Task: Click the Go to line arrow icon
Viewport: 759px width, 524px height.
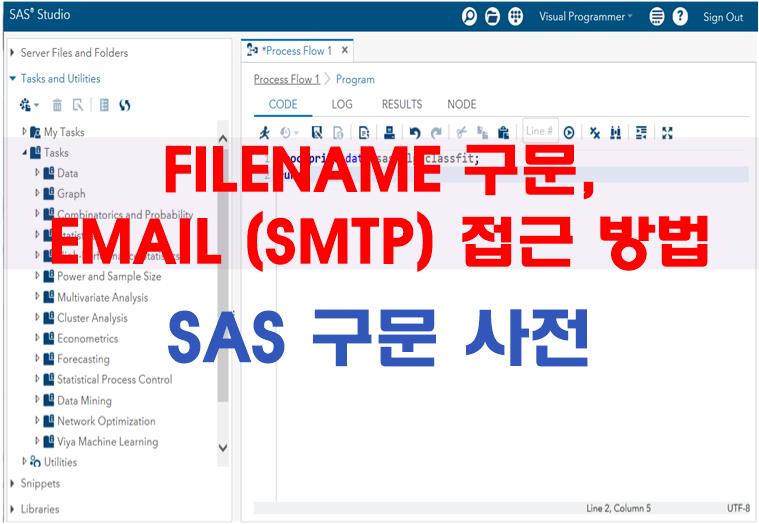Action: [569, 132]
